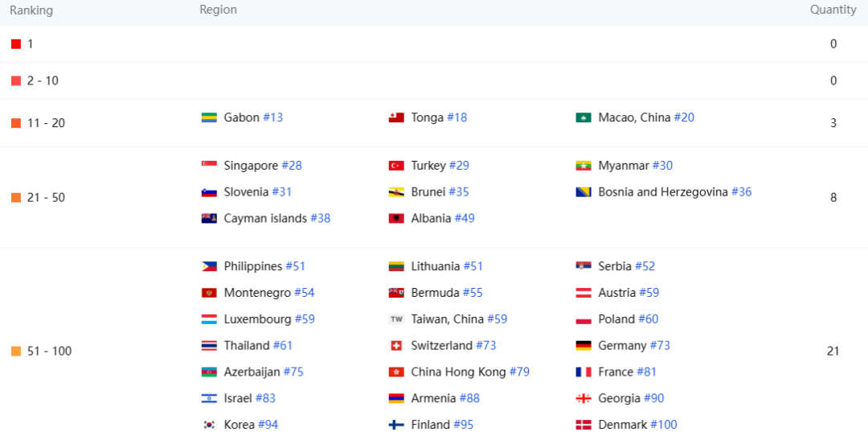Click the Region column header
Viewport: 868px width, 440px height.
pyautogui.click(x=218, y=10)
